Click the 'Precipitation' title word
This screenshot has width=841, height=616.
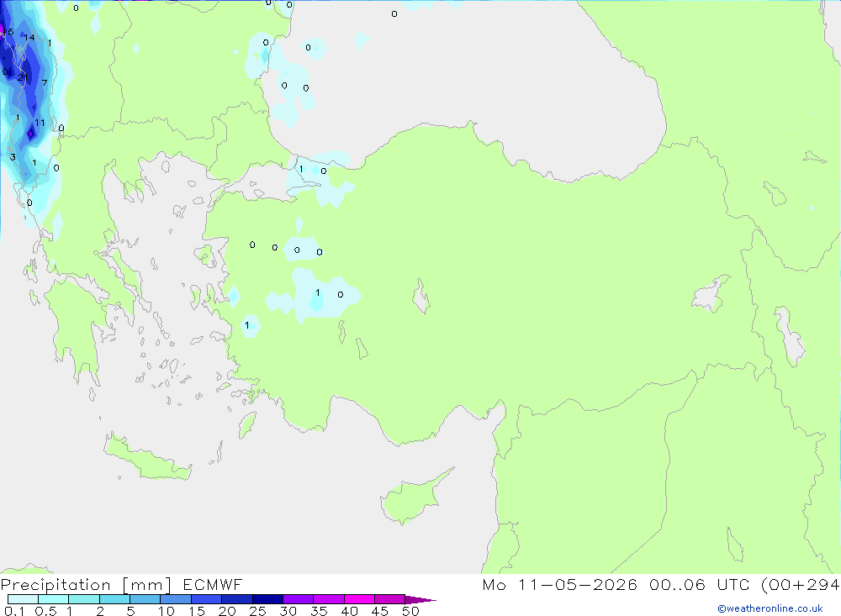[x=56, y=585]
